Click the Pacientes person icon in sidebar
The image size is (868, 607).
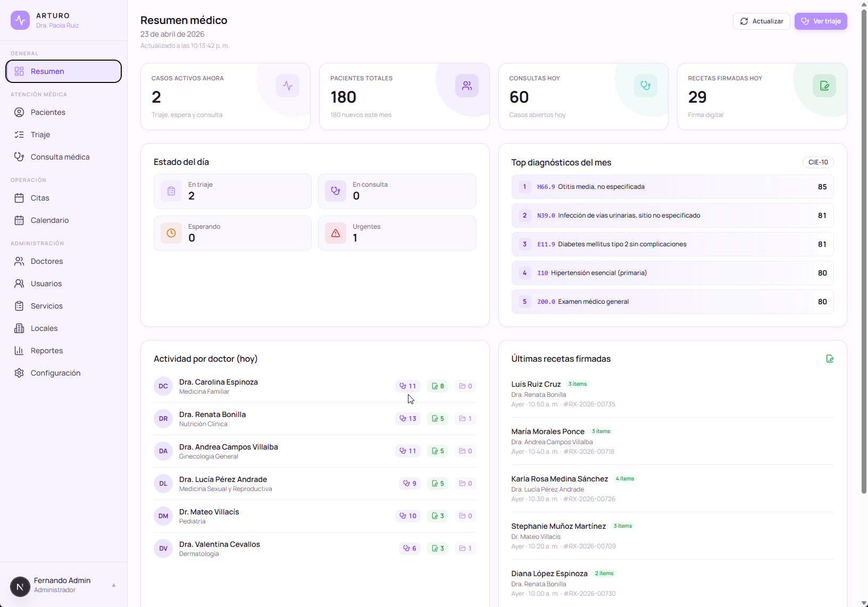pyautogui.click(x=19, y=112)
